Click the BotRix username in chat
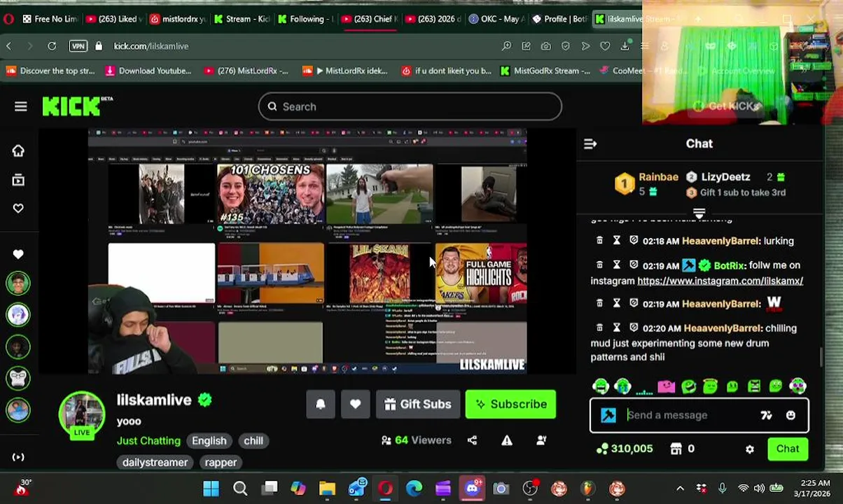 pos(730,265)
